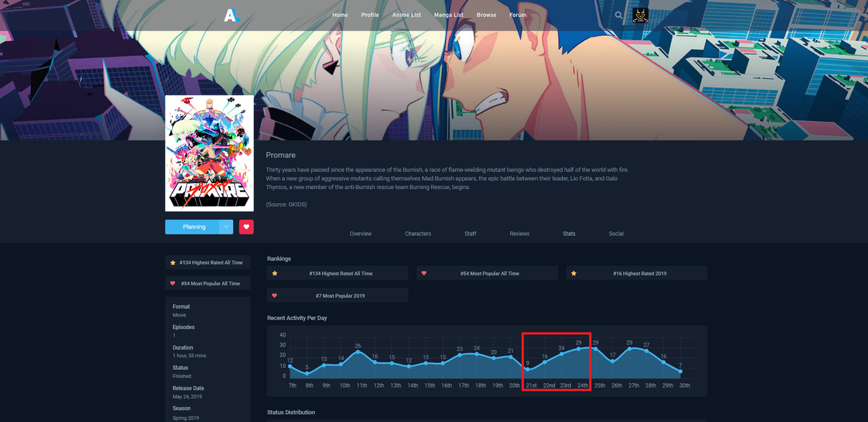Image resolution: width=868 pixels, height=422 pixels.
Task: Click the 18th data point showing 24
Action: click(477, 354)
